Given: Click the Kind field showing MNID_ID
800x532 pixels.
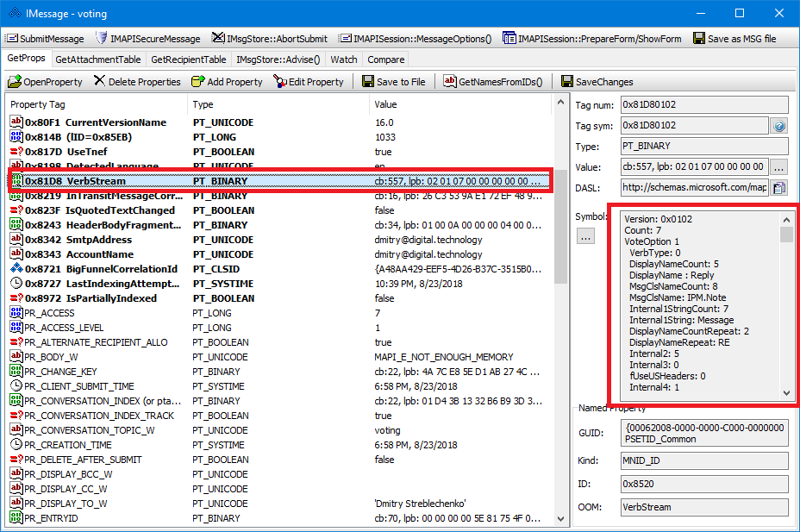Looking at the screenshot, I should (x=704, y=460).
